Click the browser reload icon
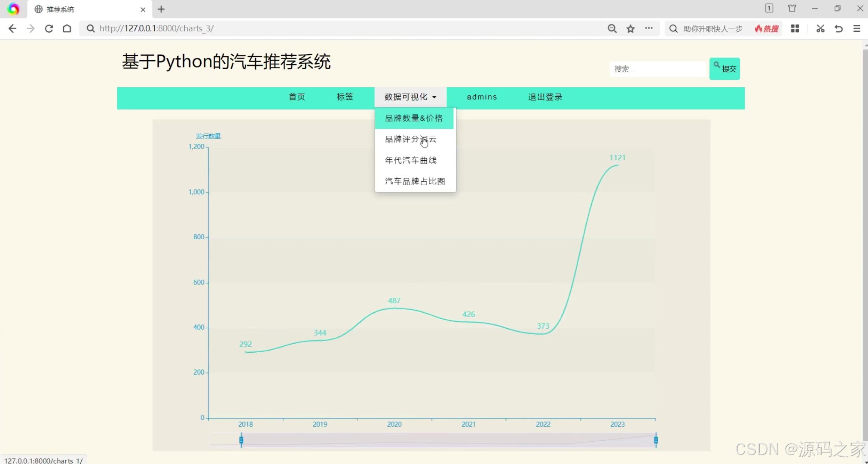 (49, 28)
